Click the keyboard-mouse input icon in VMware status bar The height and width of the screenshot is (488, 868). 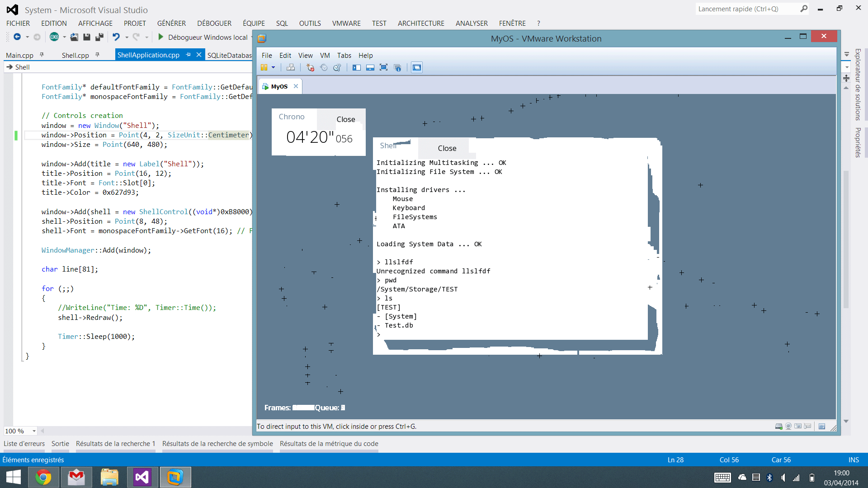point(808,426)
